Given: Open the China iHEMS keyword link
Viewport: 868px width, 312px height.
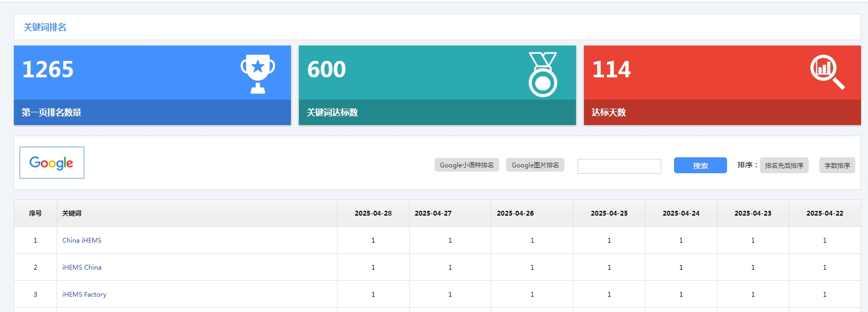Looking at the screenshot, I should 82,240.
